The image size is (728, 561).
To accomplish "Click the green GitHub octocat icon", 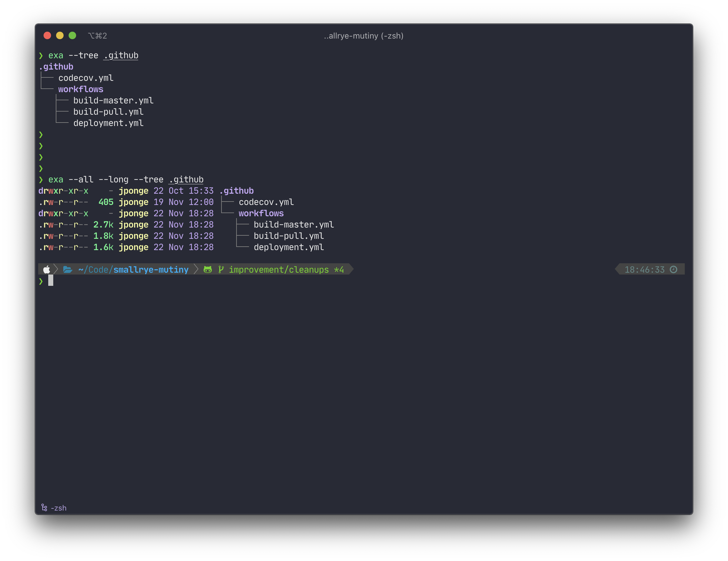I will tap(208, 270).
